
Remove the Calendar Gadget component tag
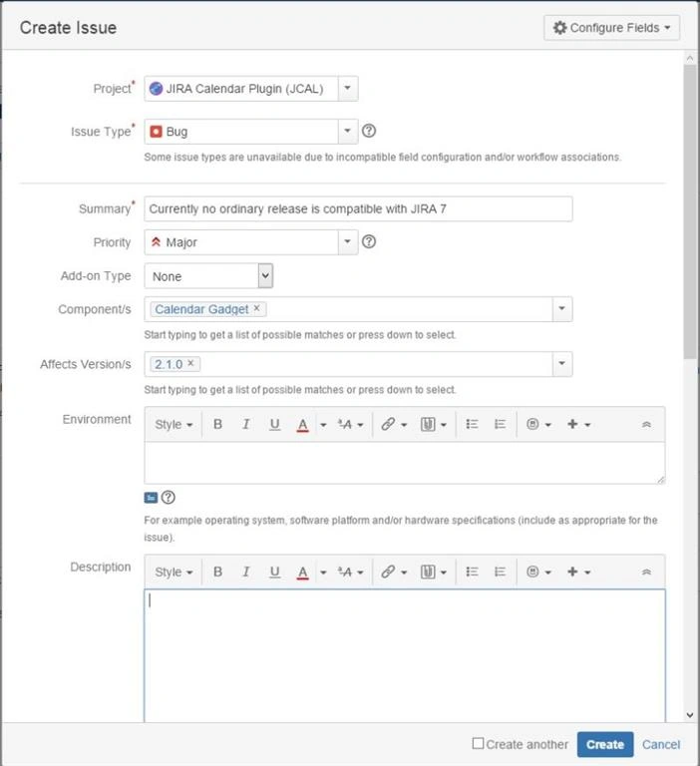point(257,308)
